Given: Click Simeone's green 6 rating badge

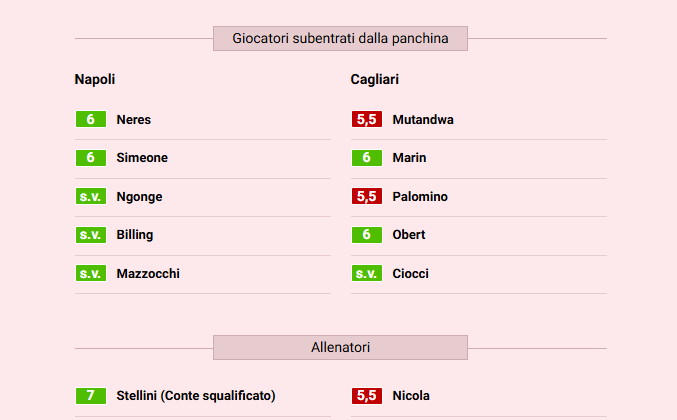Looking at the screenshot, I should pos(90,158).
